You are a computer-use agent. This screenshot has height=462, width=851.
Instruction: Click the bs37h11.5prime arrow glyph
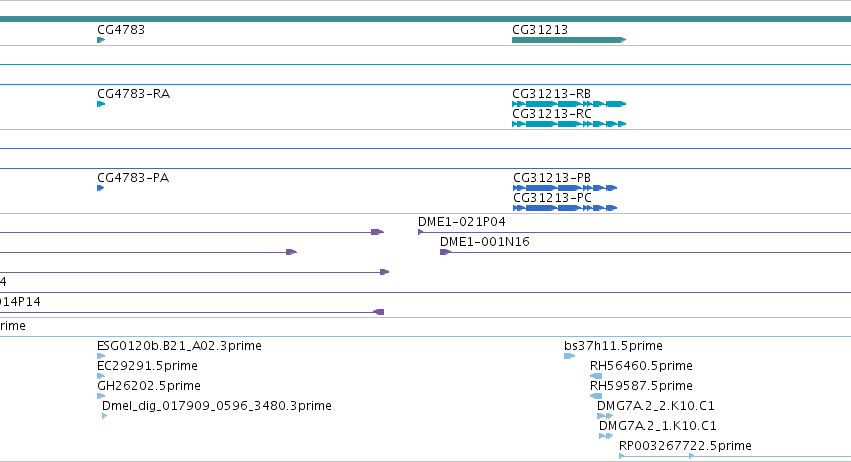pyautogui.click(x=569, y=356)
